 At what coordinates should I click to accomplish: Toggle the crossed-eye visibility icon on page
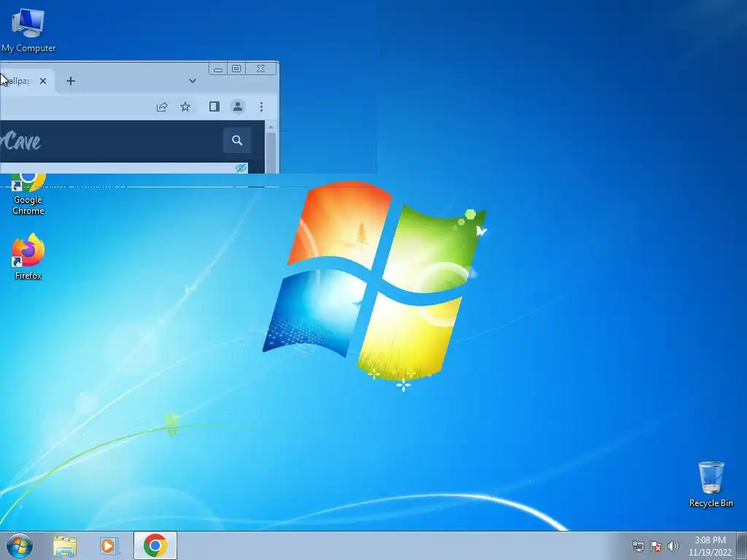coord(241,168)
